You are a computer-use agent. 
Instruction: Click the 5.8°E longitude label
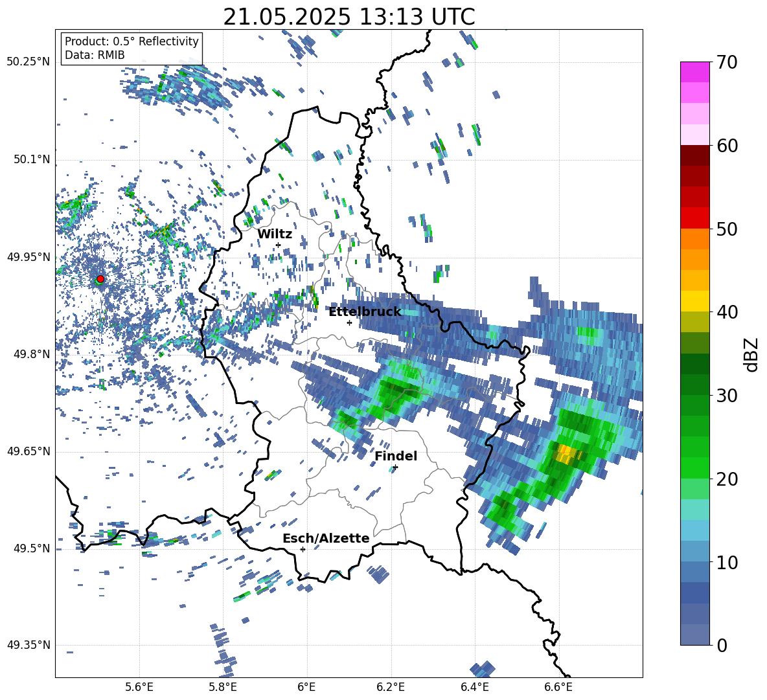pos(223,687)
